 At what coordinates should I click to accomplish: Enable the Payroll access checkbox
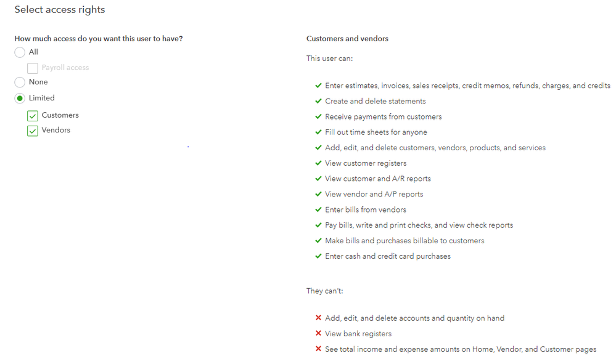[x=33, y=68]
